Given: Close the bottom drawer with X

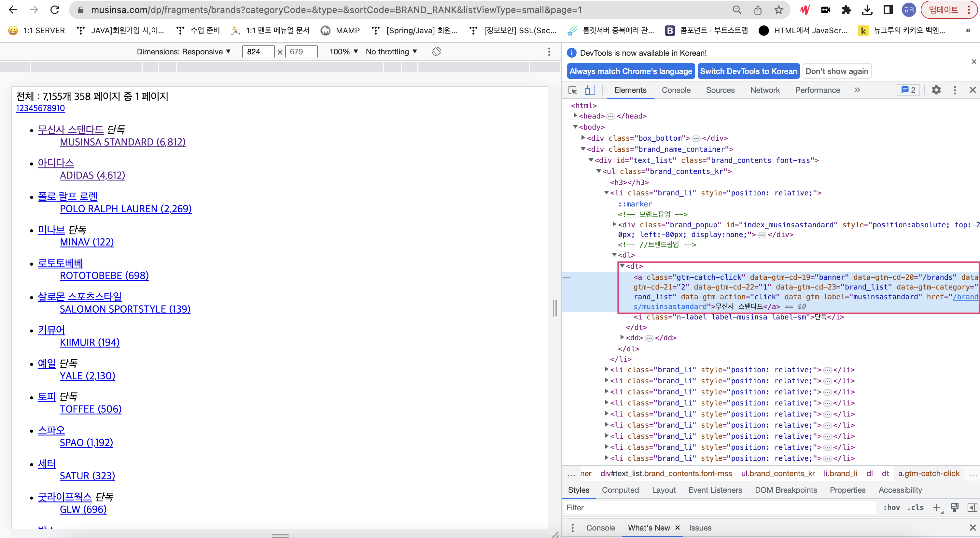Looking at the screenshot, I should (973, 528).
